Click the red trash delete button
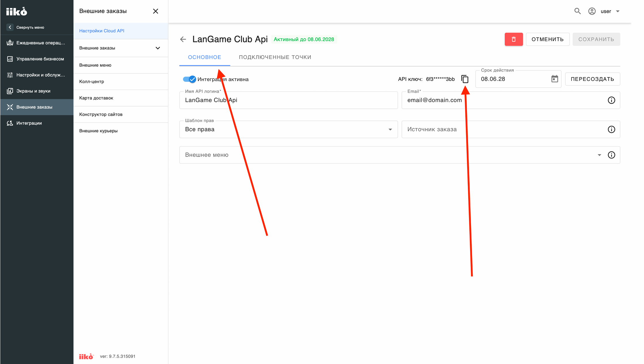Viewport: 644px width, 364px height. (514, 39)
